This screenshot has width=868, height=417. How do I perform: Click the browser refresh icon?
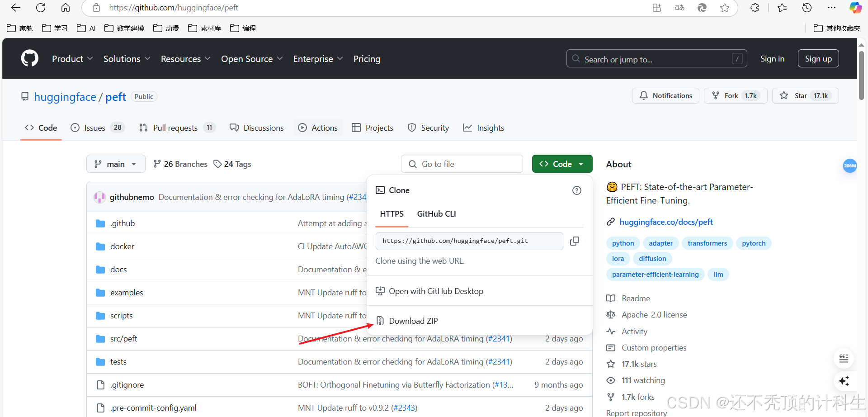pyautogui.click(x=41, y=8)
